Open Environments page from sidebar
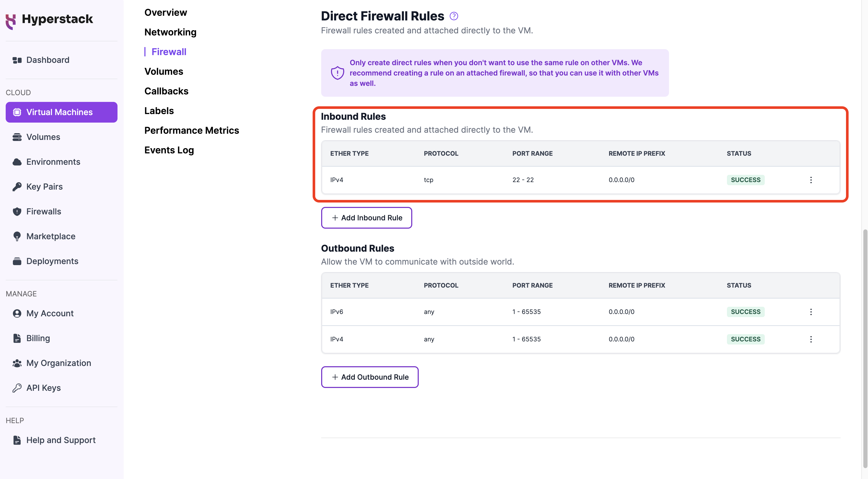The height and width of the screenshot is (479, 868). 61,162
